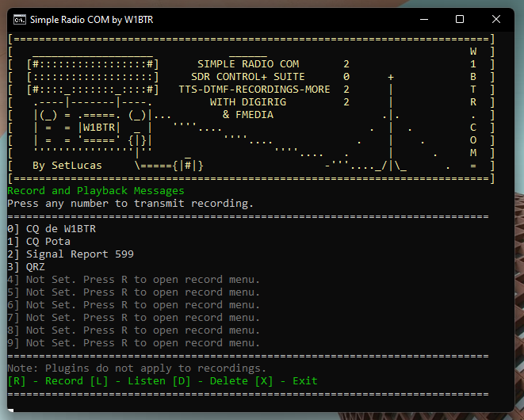Select recording row '0] CQ de W1BTR'

pyautogui.click(x=52, y=229)
